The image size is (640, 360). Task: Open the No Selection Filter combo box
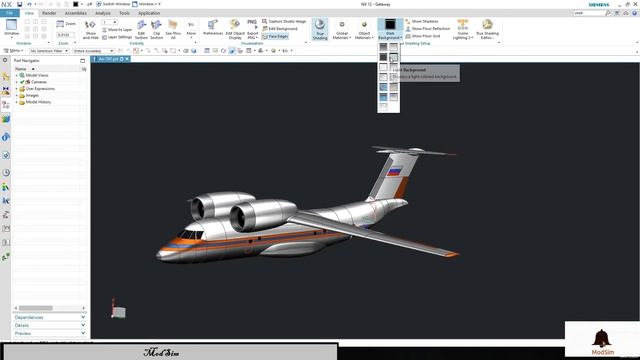[49, 51]
